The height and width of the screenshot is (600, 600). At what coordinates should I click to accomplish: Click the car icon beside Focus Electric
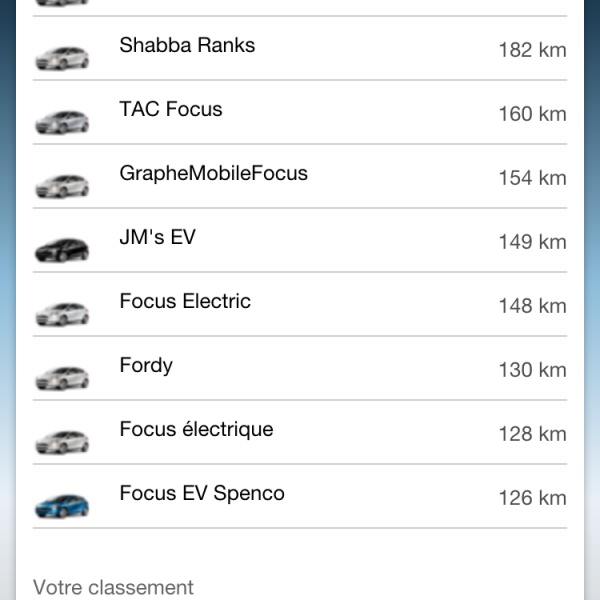coord(62,313)
